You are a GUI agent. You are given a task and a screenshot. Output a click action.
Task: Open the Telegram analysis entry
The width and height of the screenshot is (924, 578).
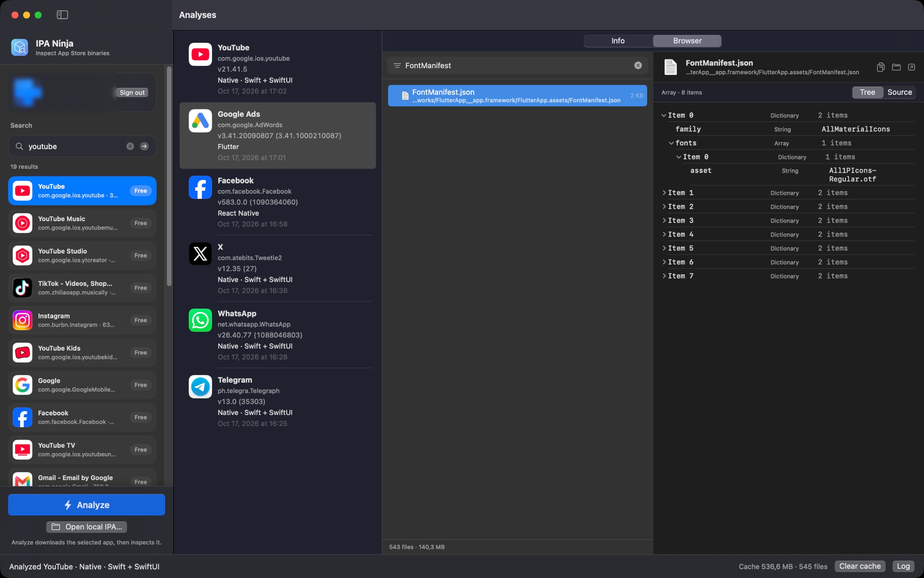tap(278, 402)
